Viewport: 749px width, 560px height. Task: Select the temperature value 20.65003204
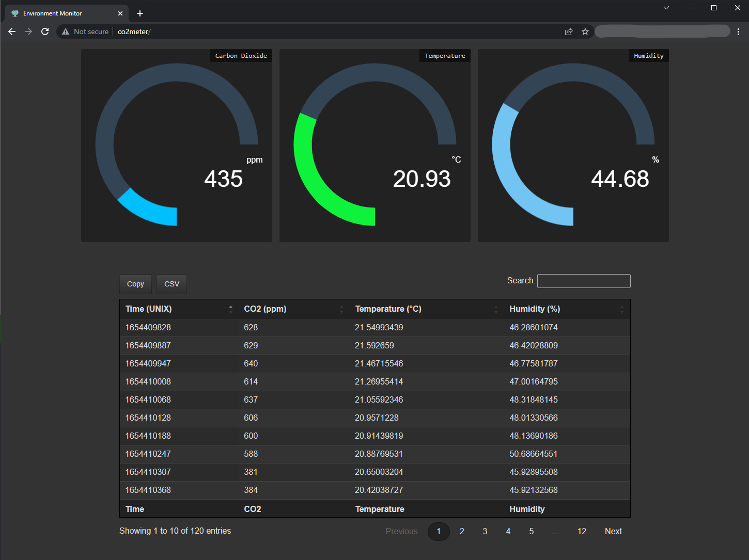coord(379,472)
